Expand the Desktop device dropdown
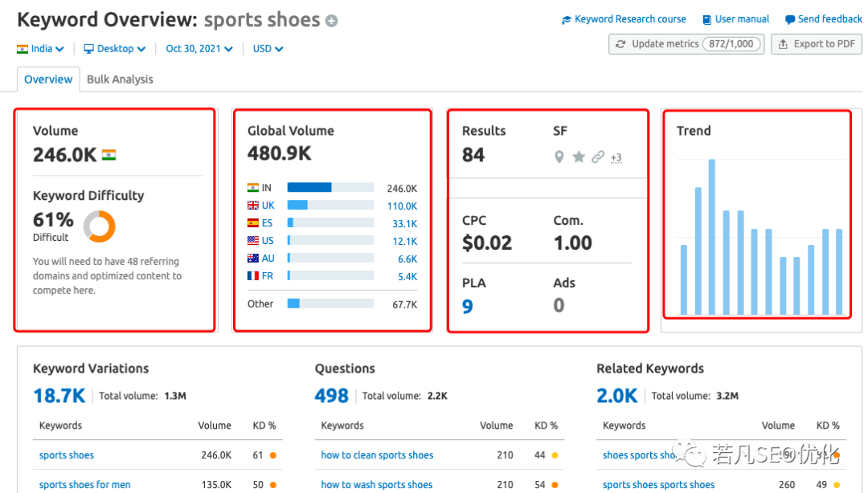This screenshot has width=868, height=493. (x=115, y=49)
